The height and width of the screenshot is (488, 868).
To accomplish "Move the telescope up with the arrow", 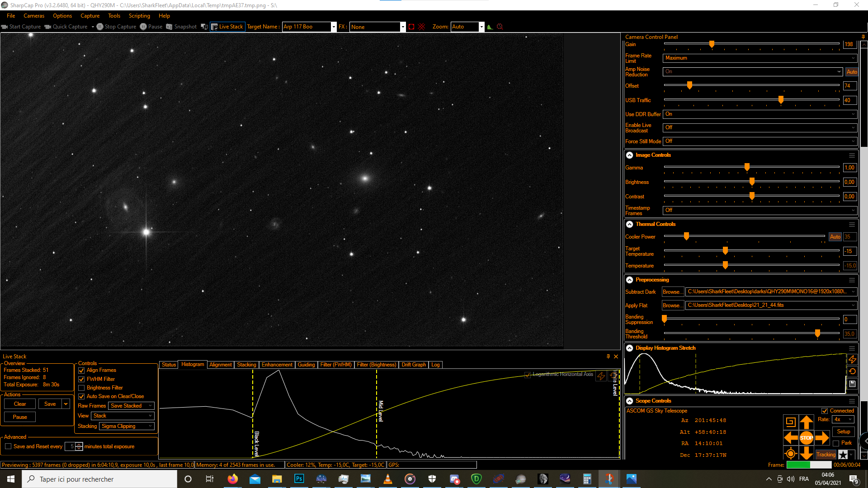I will coord(806,422).
